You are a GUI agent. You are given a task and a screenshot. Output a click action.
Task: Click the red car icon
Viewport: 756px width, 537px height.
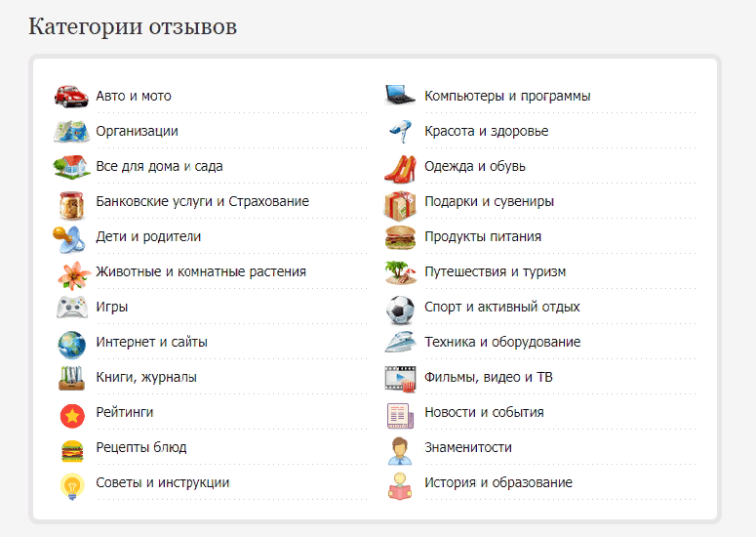[x=71, y=96]
